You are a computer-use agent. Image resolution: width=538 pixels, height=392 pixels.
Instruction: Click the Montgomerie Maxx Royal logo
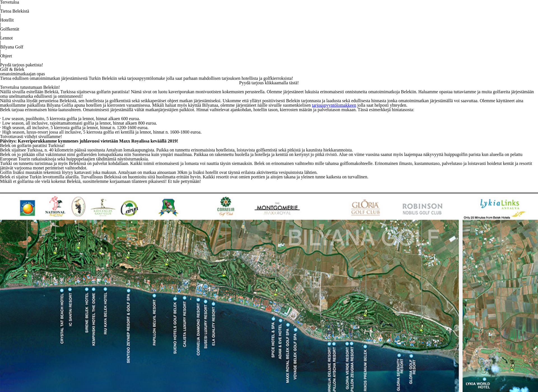(277, 209)
